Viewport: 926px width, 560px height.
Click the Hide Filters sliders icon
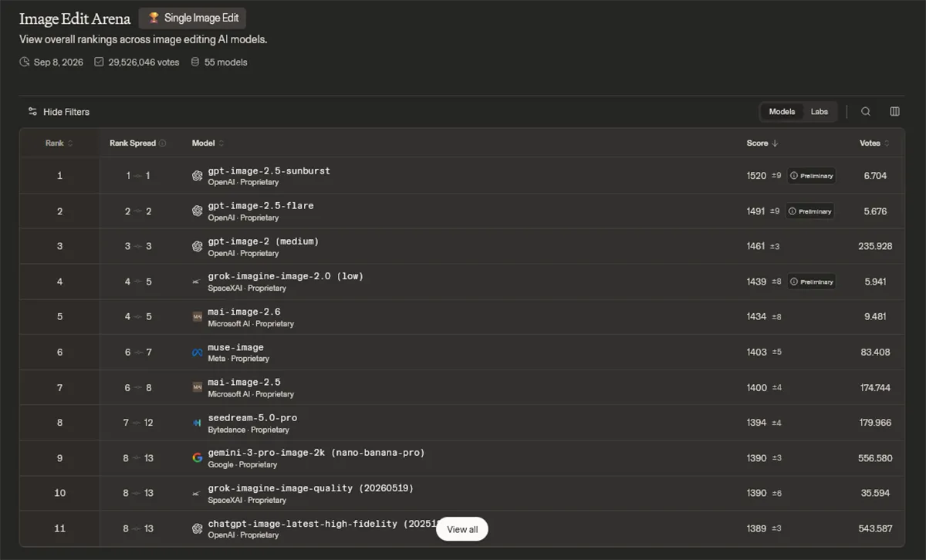click(x=32, y=112)
